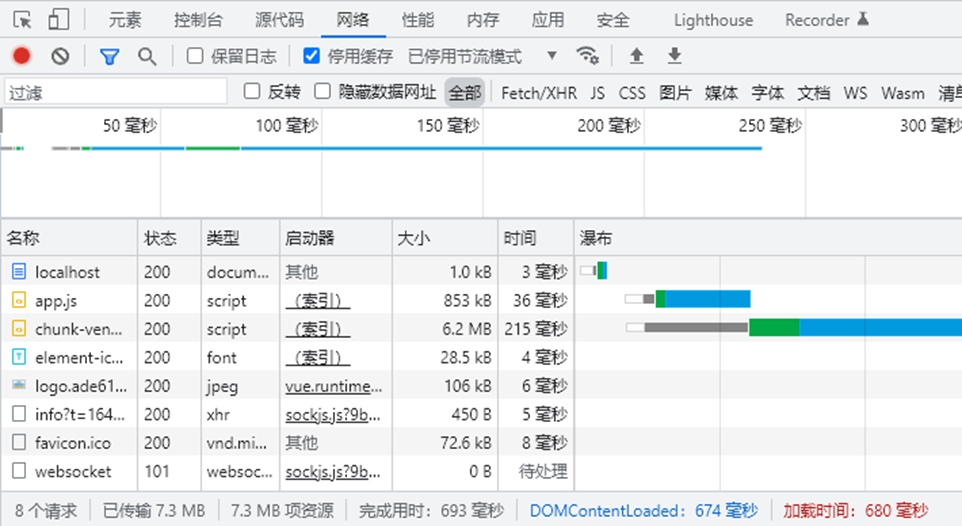This screenshot has width=962, height=526.
Task: Click into the 过滤 filter input field
Action: point(116,93)
